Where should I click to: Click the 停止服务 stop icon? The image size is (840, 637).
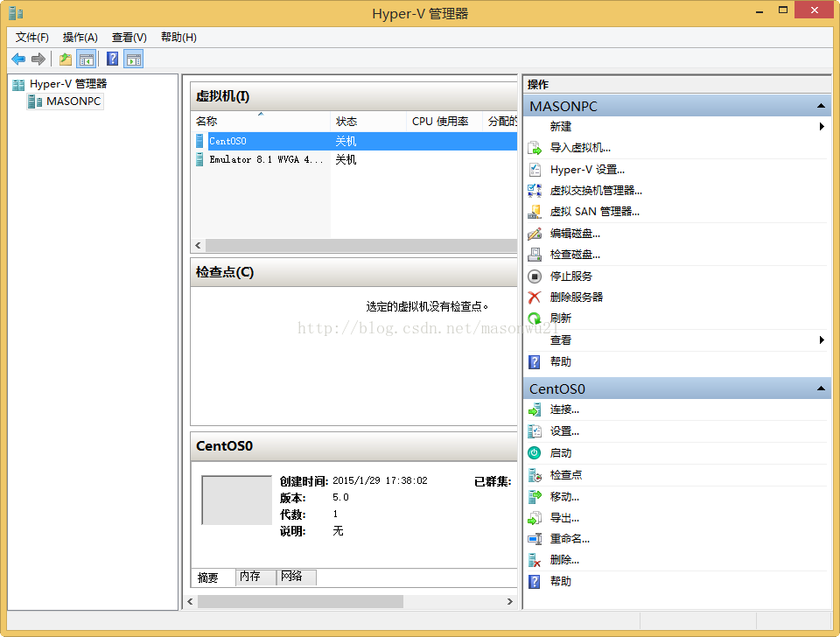535,276
